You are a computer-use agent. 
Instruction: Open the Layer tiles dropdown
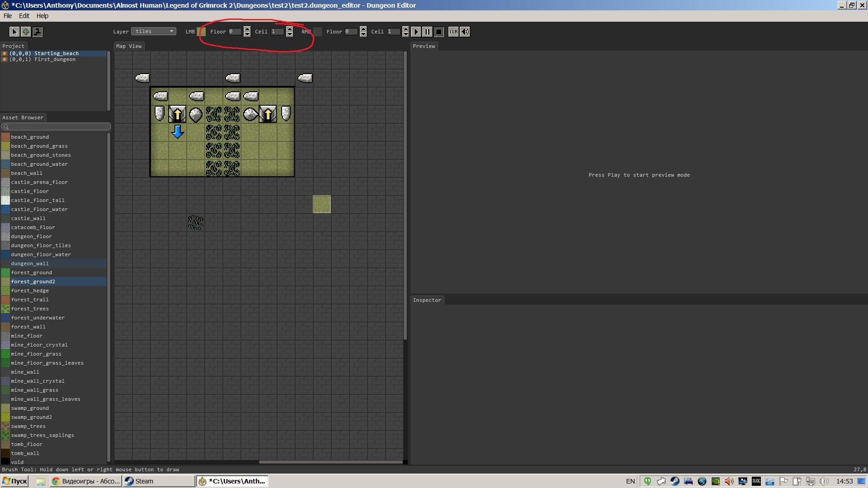point(154,31)
